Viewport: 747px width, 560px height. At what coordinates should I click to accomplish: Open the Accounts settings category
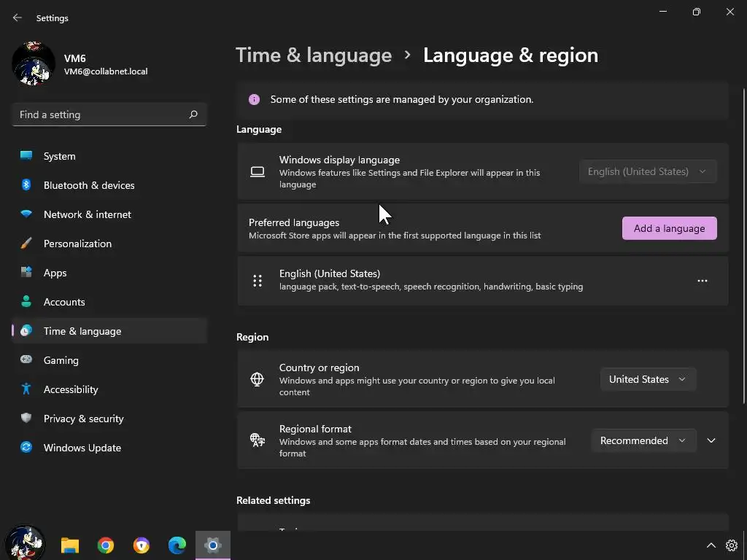click(x=109, y=302)
